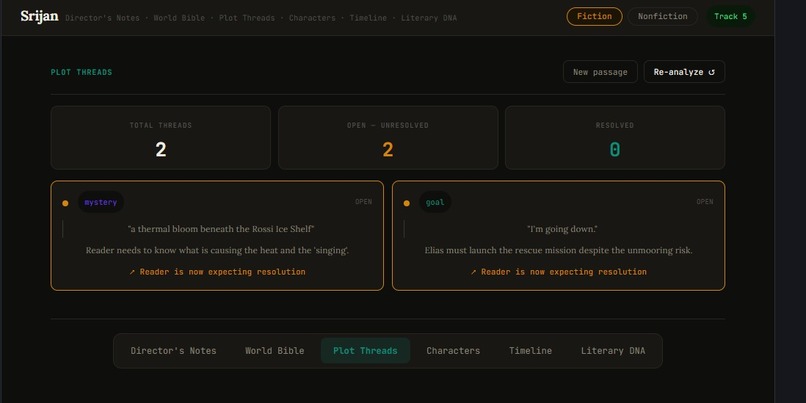Click the Srijan logo
The image size is (806, 403).
coord(40,16)
